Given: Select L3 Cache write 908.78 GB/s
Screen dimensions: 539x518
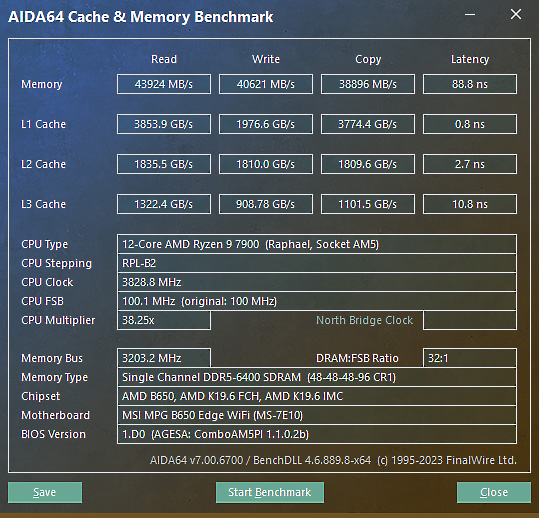Looking at the screenshot, I should click(x=266, y=204).
